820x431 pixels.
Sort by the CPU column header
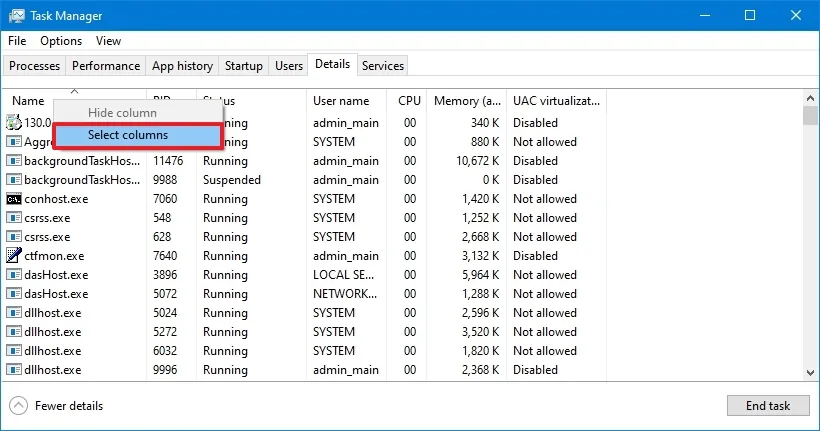tap(406, 100)
